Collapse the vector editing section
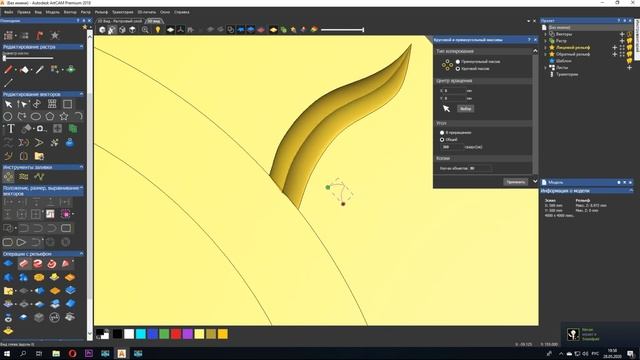The width and height of the screenshot is (640, 360). pyautogui.click(x=81, y=94)
